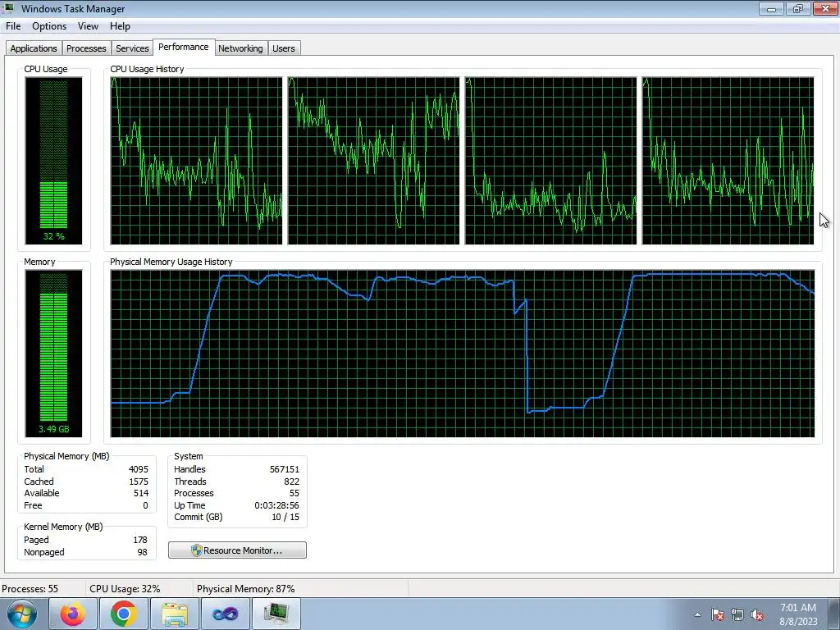Click the Nonpaged value 98

click(x=142, y=552)
